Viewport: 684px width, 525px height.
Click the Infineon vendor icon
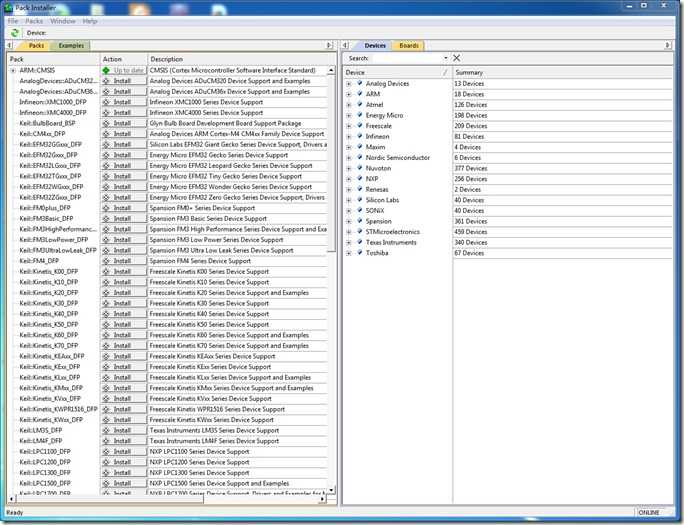(x=360, y=136)
